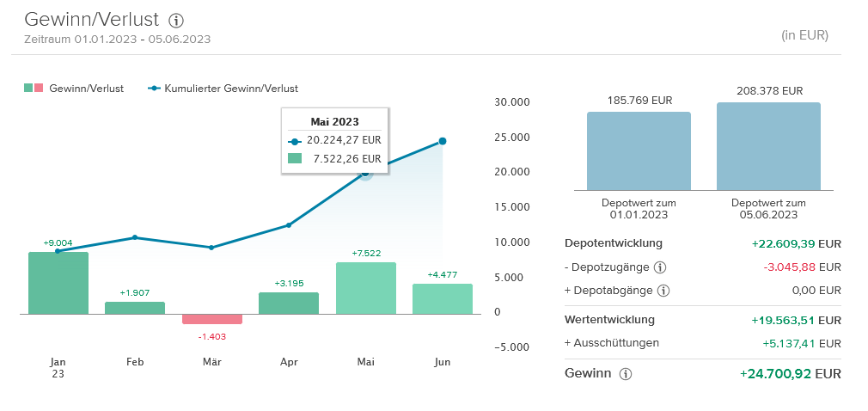868x411 pixels.
Task: Click the red March loss bar
Action: 211,319
